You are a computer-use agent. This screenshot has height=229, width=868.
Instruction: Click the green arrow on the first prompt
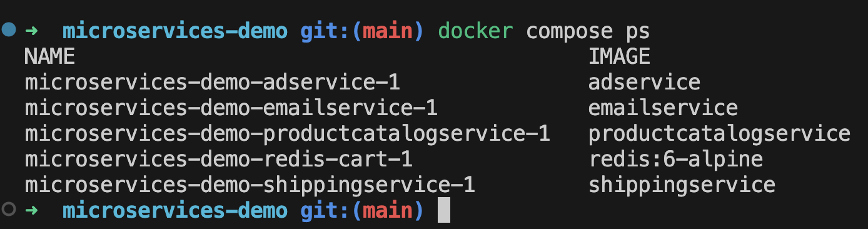[31, 30]
